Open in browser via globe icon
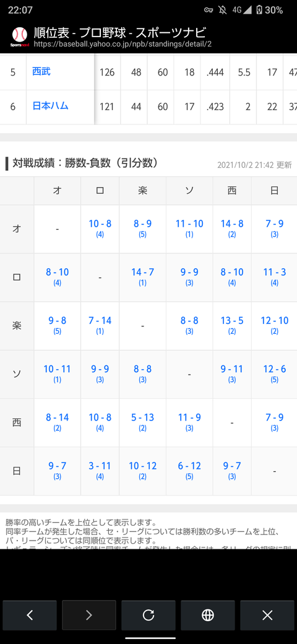297x644 pixels. pos(208,615)
